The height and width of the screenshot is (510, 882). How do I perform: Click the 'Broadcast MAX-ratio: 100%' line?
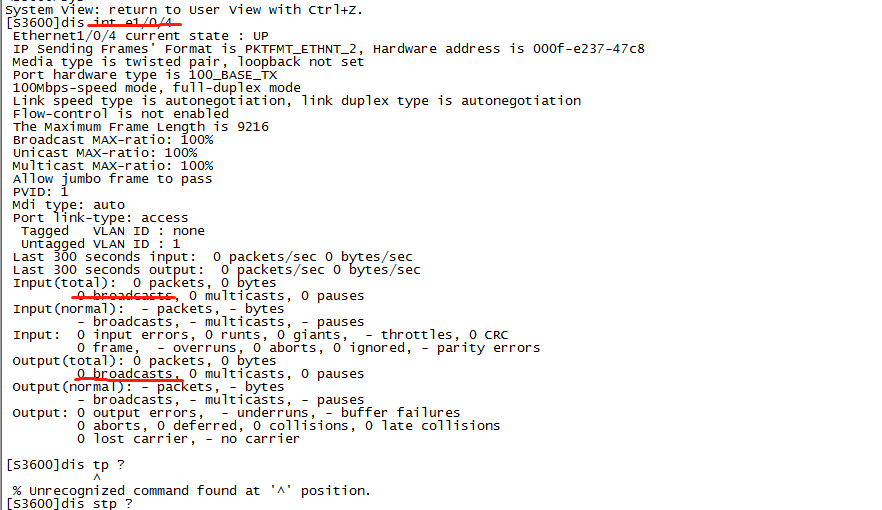click(112, 140)
